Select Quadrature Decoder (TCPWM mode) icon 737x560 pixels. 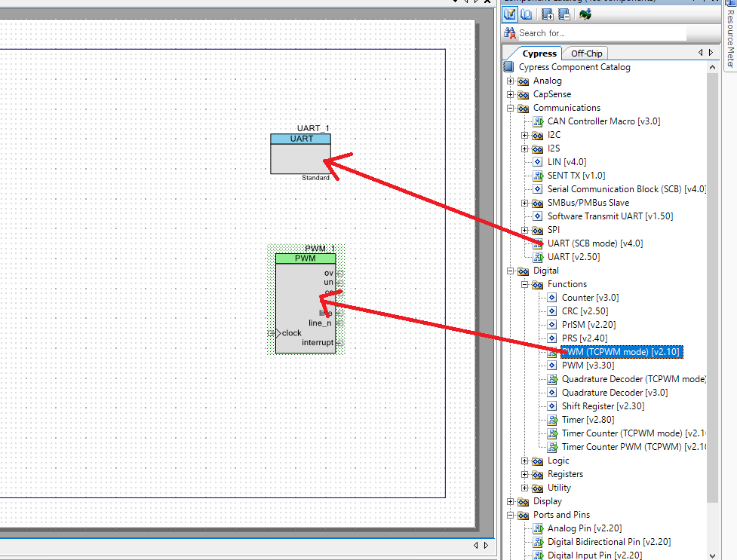pos(552,379)
